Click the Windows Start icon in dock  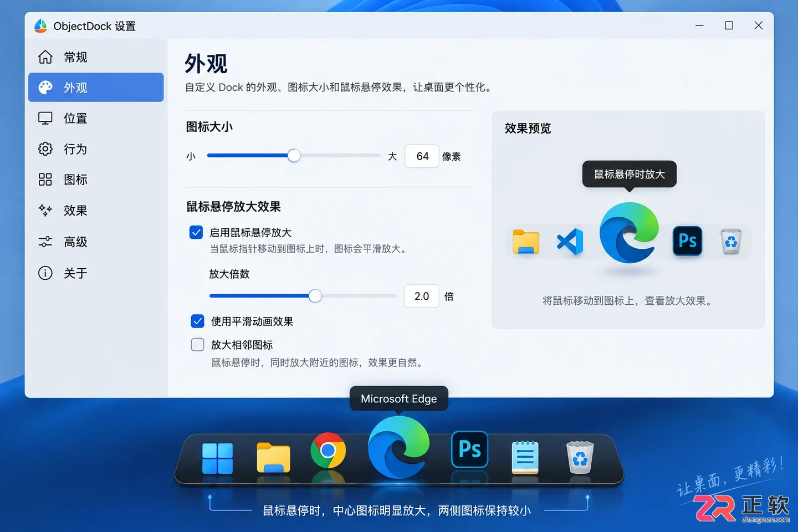tap(217, 458)
